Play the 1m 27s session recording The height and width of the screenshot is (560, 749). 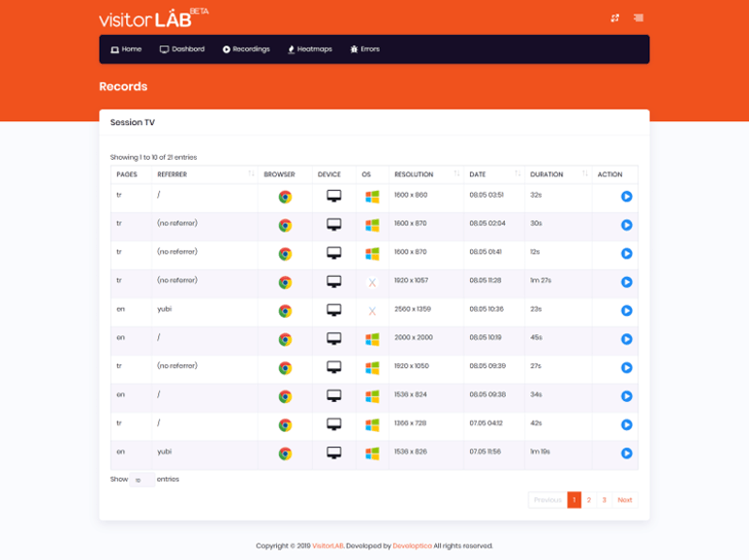(626, 282)
